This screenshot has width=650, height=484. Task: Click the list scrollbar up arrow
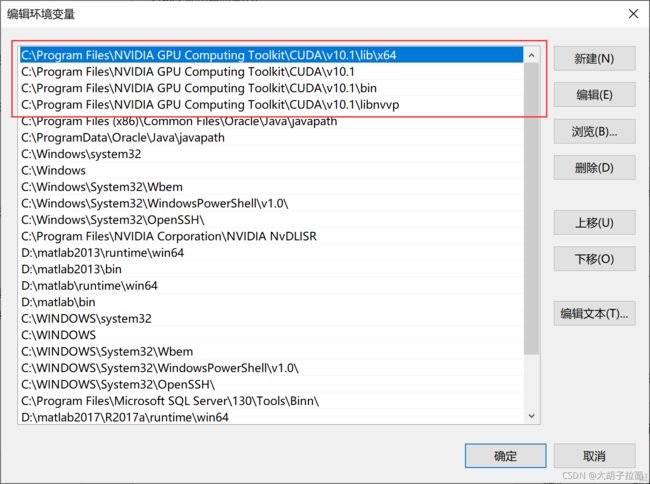pos(532,55)
